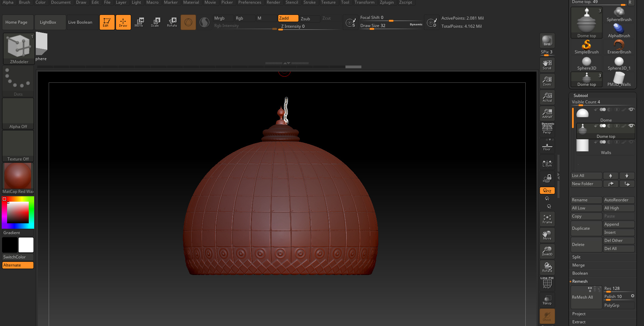Show the Walls subtool eye
The height and width of the screenshot is (326, 644).
pyautogui.click(x=631, y=142)
